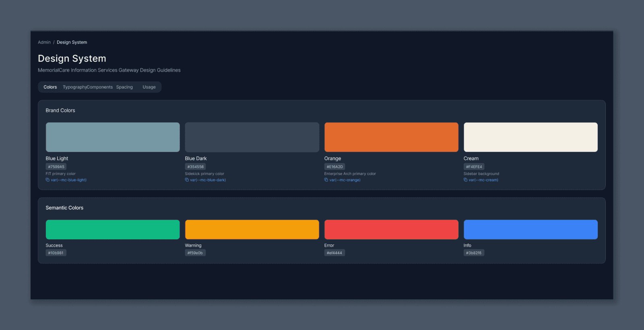Click the Success label text
Screen dimensions: 644x330
click(x=54, y=245)
